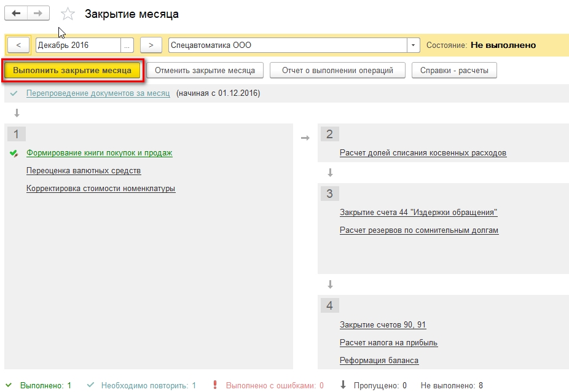Go to next month period
This screenshot has height=392, width=569.
pyautogui.click(x=151, y=45)
